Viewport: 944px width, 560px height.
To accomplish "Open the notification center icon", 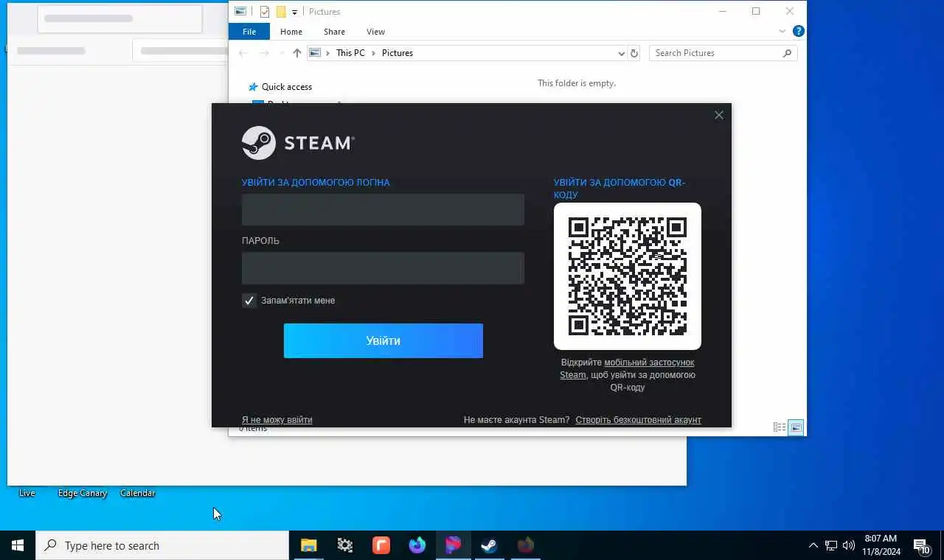I will (x=922, y=545).
